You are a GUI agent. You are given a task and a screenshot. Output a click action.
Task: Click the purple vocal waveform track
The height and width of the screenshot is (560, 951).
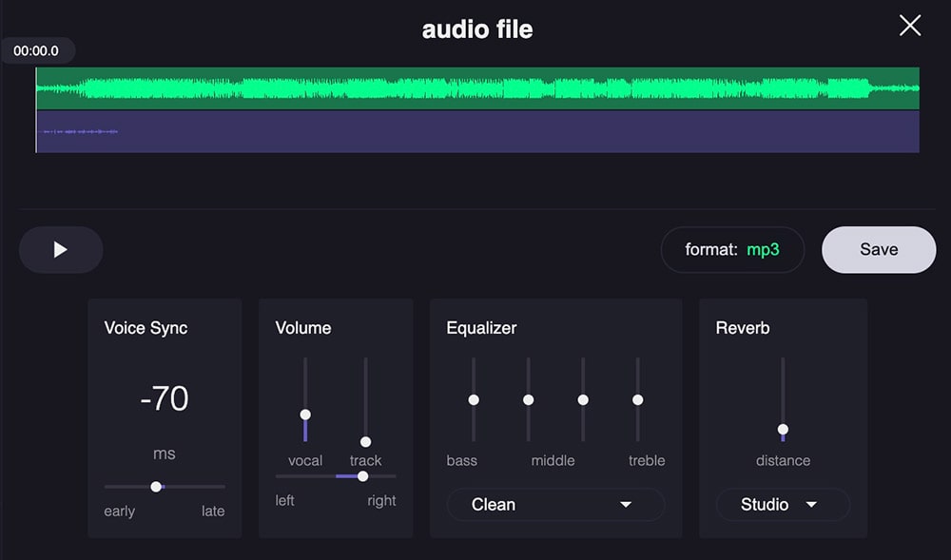(475, 131)
